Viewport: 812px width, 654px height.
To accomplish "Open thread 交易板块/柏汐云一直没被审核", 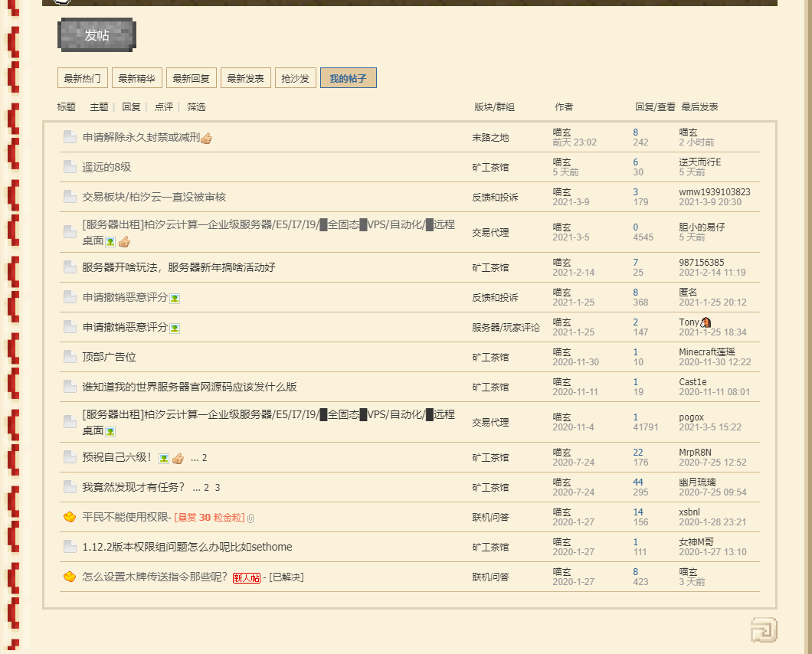I will (x=154, y=197).
